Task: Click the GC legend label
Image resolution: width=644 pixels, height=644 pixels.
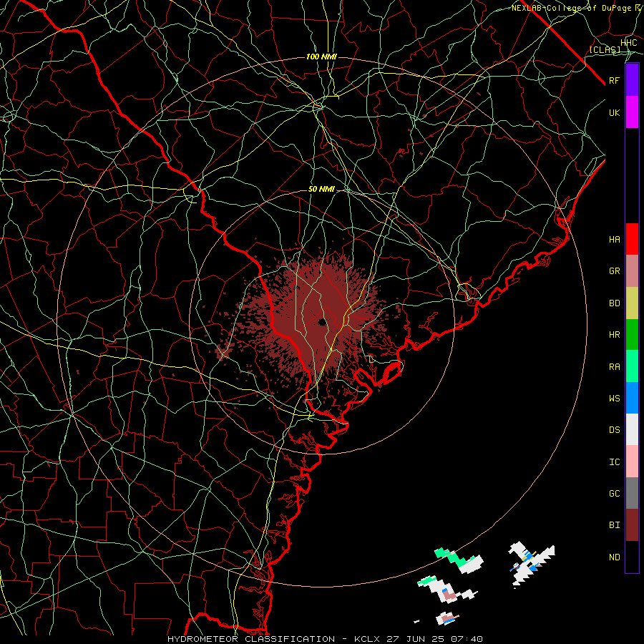Action: [x=614, y=493]
